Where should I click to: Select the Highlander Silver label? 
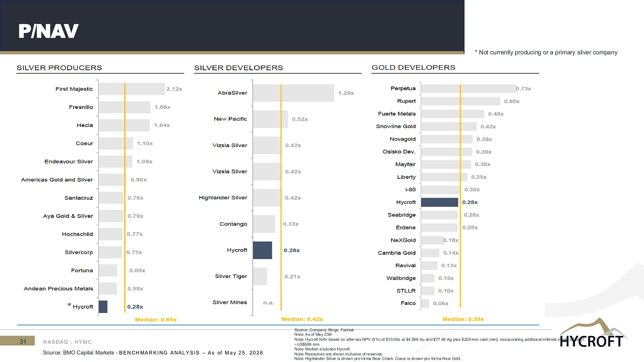click(x=223, y=198)
